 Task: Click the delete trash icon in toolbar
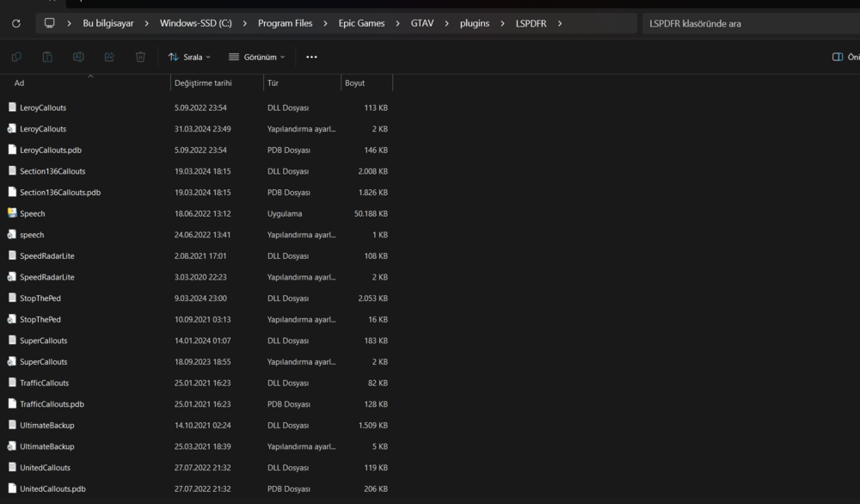point(140,57)
